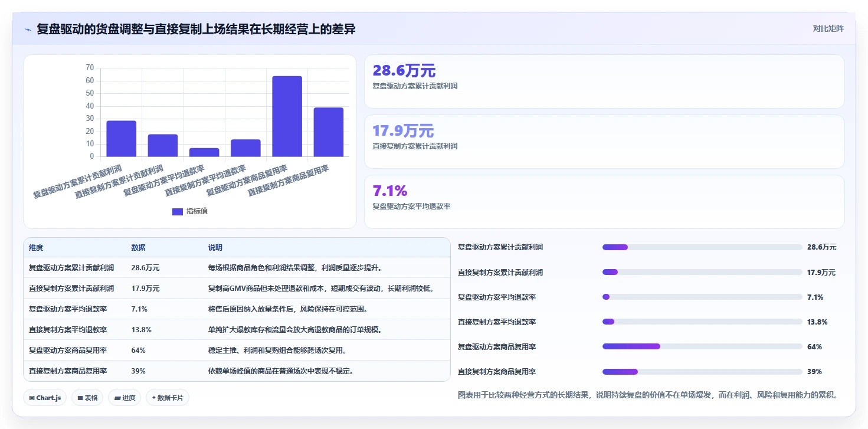This screenshot has width=868, height=429.
Task: Click the 指标值 legend label text
Action: click(197, 211)
